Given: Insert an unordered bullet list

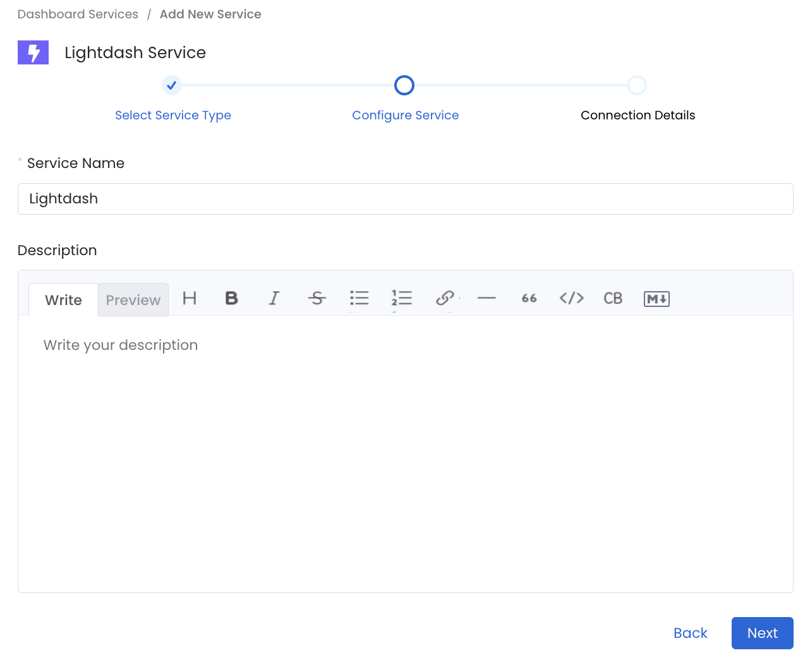Looking at the screenshot, I should click(x=359, y=298).
